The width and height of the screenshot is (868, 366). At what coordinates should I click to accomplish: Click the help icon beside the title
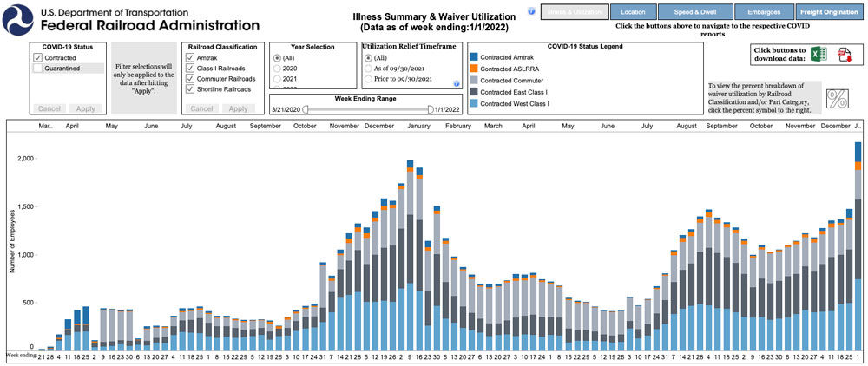point(531,11)
